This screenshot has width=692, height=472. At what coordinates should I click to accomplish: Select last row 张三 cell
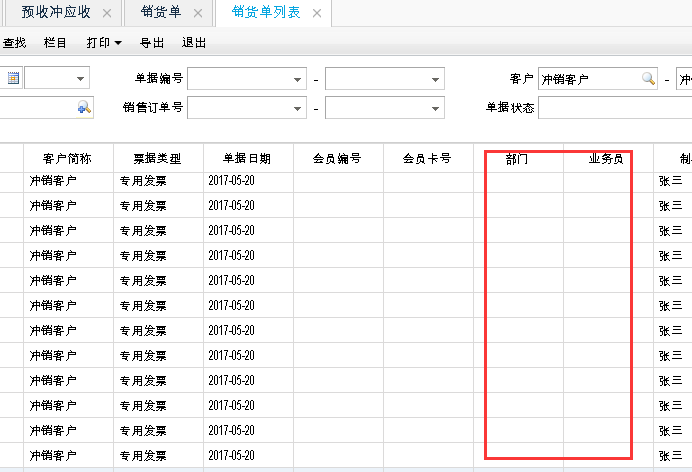click(673, 455)
